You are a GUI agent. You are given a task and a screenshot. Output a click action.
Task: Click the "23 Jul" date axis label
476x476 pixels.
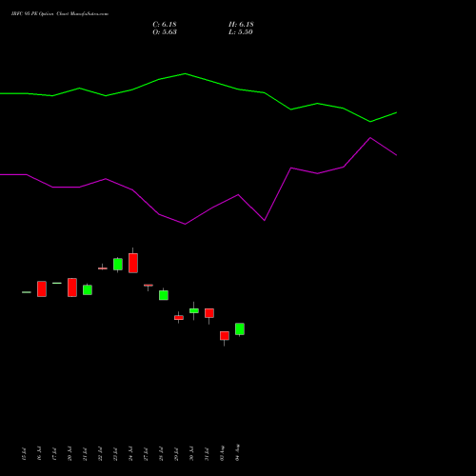click(x=115, y=454)
